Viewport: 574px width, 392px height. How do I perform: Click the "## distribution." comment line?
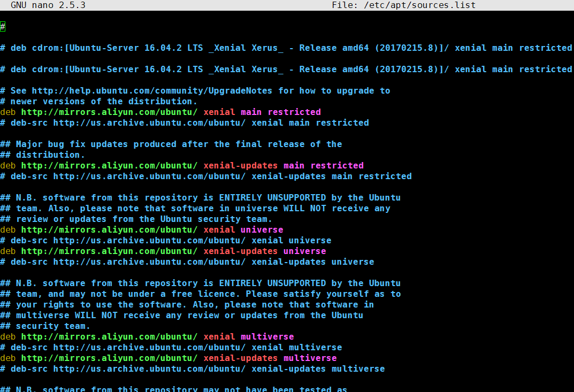click(x=42, y=155)
